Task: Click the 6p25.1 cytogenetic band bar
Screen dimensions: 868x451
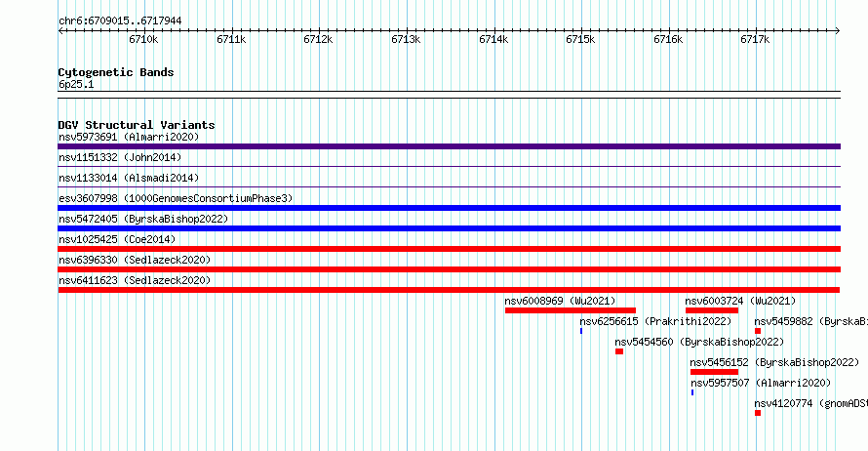Action: 449,95
